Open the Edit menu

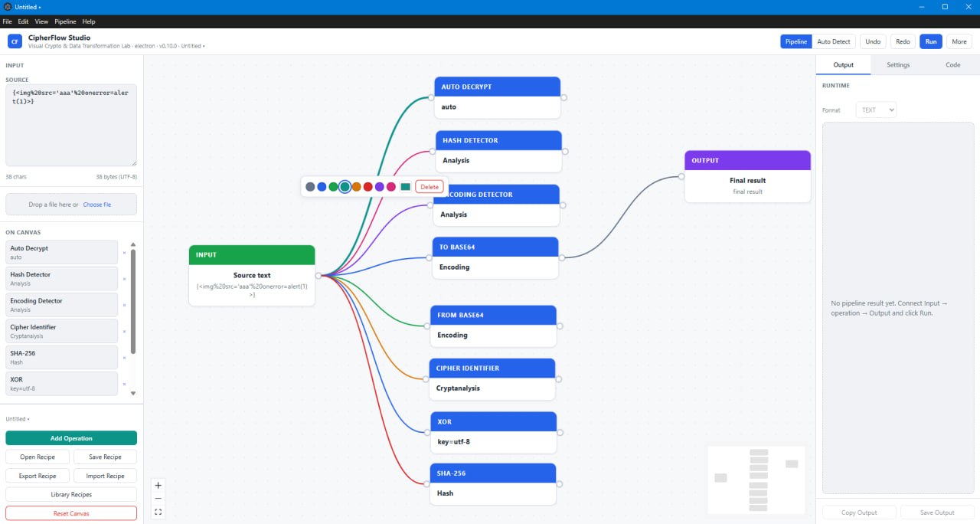coord(24,21)
